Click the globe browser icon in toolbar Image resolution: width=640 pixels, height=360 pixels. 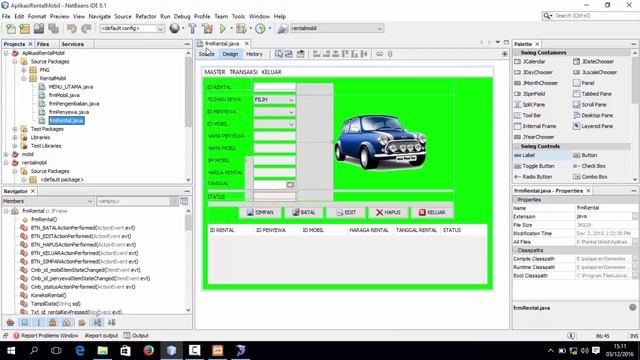point(174,28)
